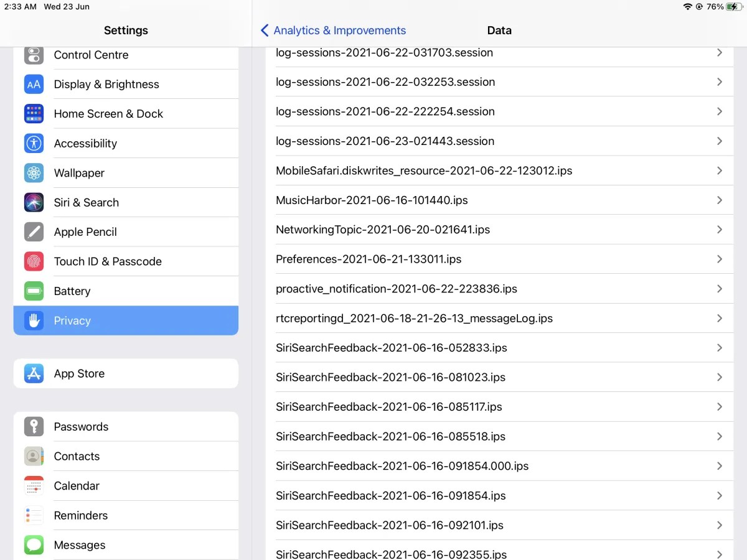The image size is (747, 560).
Task: Tap the App Store icon
Action: [34, 373]
